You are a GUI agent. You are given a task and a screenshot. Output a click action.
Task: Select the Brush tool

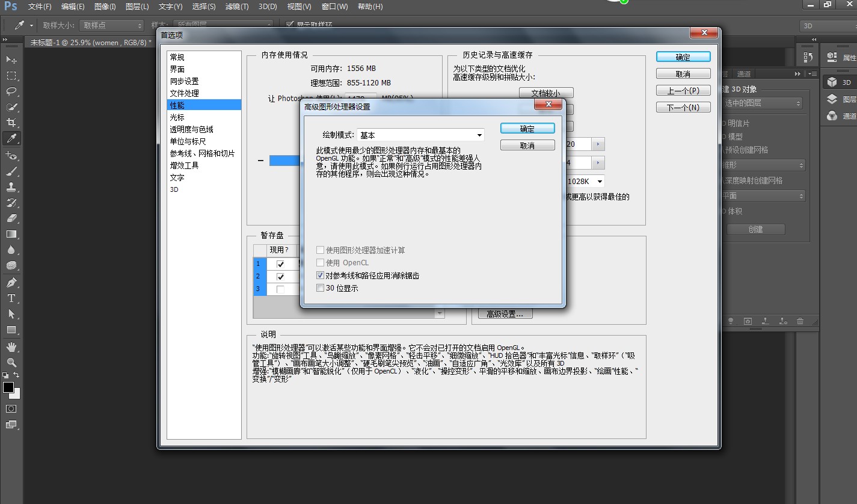(x=11, y=171)
